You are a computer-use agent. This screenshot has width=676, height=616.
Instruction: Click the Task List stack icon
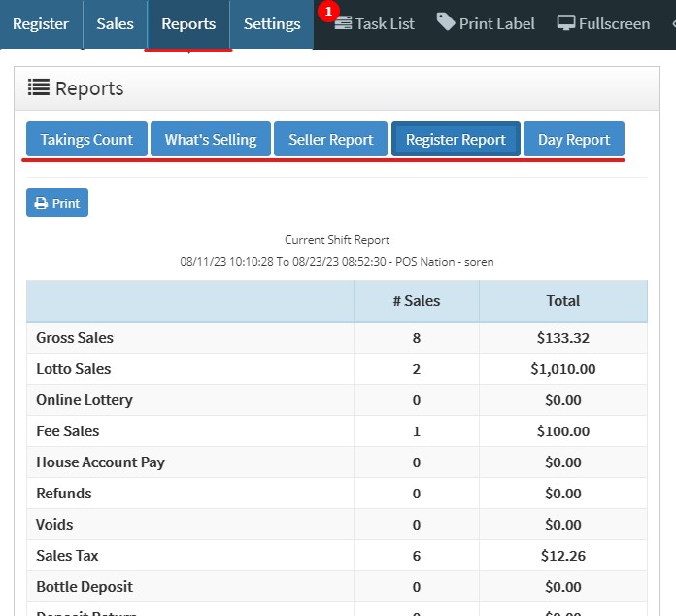click(x=343, y=23)
